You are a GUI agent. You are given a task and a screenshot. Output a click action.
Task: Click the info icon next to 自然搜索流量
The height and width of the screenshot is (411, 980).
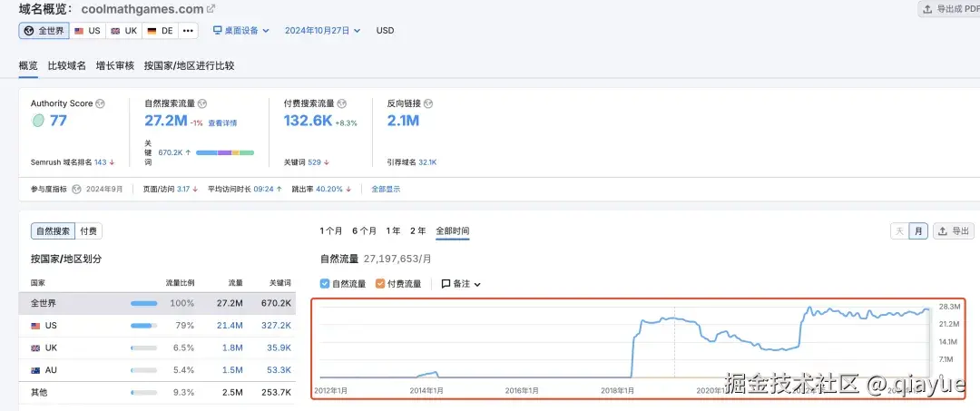coord(201,103)
